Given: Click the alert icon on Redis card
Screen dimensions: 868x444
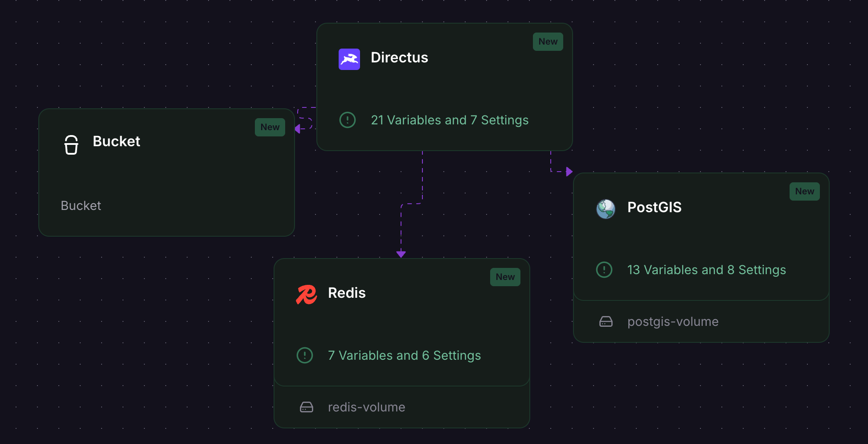Looking at the screenshot, I should pyautogui.click(x=305, y=355).
